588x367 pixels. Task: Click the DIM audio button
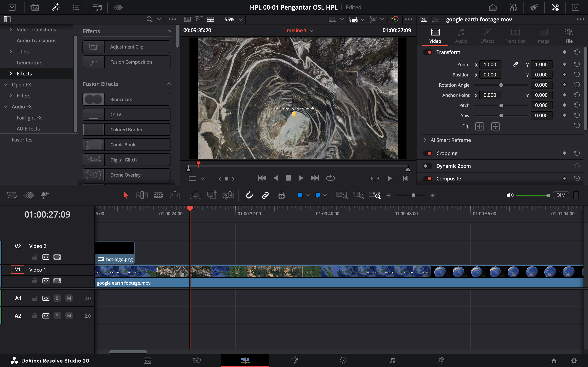pyautogui.click(x=561, y=195)
